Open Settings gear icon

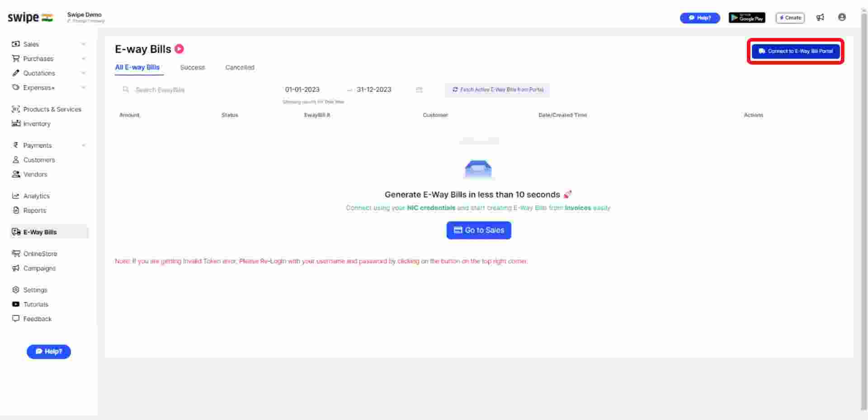click(x=16, y=289)
